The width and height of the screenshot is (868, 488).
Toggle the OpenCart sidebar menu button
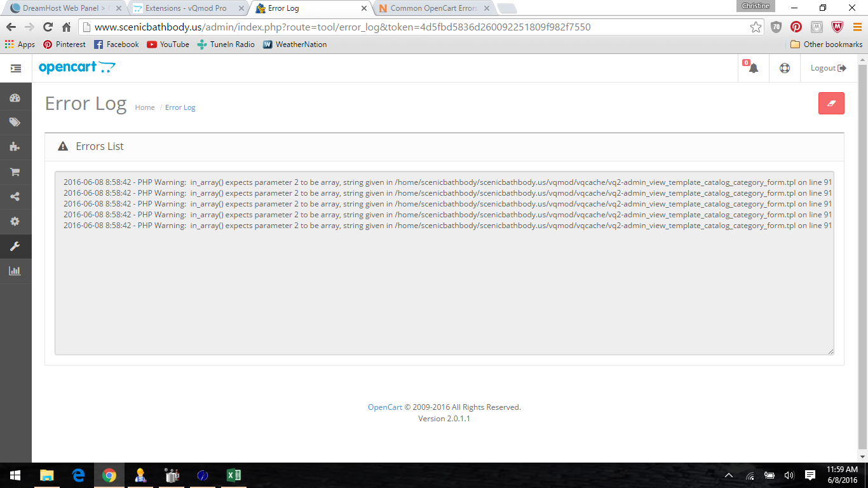click(x=16, y=68)
